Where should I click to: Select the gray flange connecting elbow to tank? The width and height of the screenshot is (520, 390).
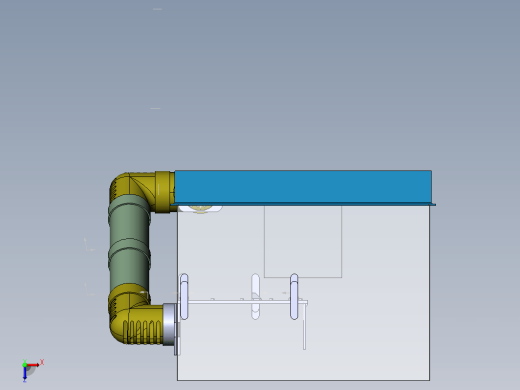point(169,324)
